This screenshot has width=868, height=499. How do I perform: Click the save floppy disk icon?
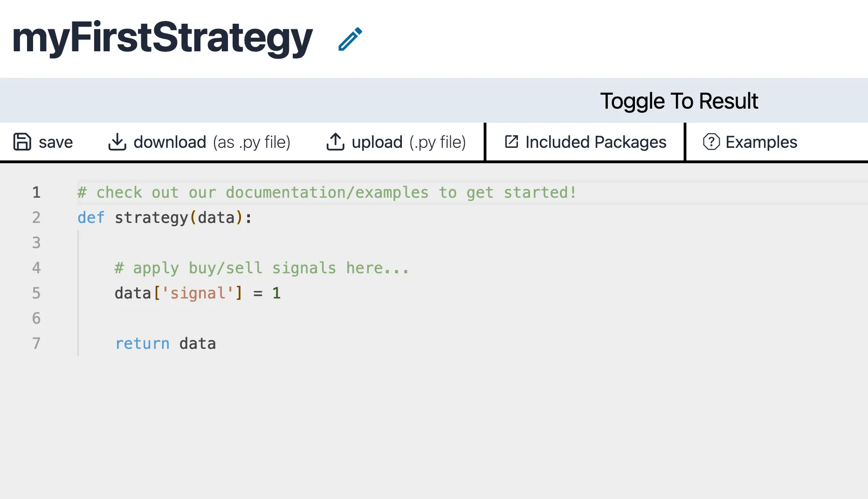22,142
